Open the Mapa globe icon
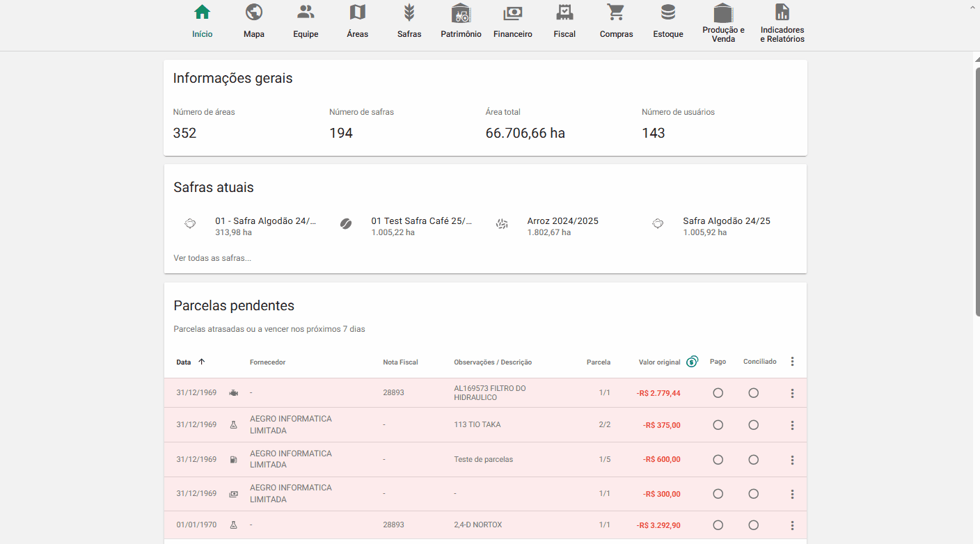 coord(254,13)
